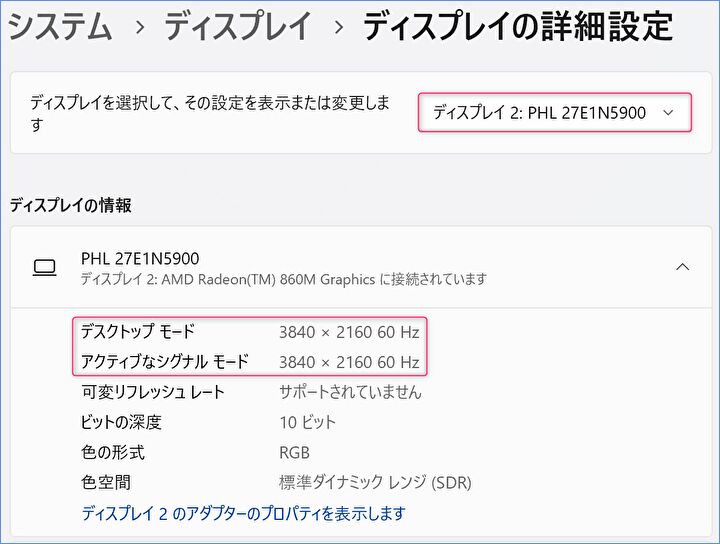
Task: Click the 色空間 label
Action: 105,482
